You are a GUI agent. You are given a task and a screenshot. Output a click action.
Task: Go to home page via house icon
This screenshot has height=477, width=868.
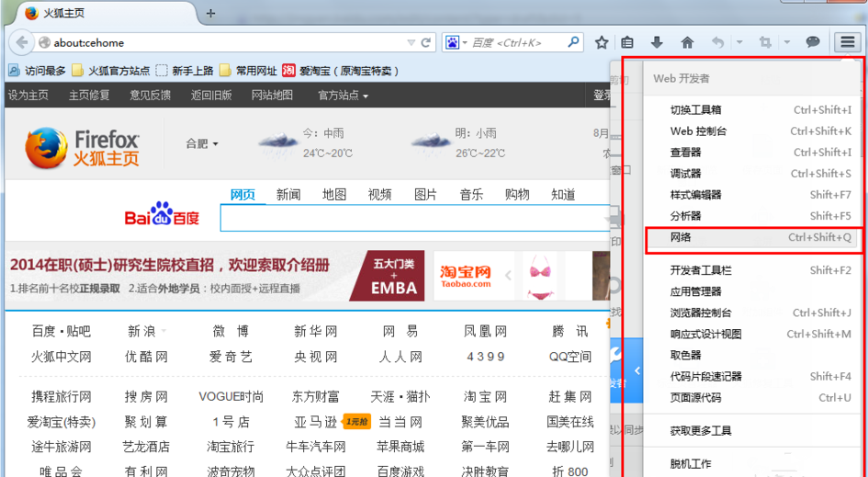click(687, 42)
